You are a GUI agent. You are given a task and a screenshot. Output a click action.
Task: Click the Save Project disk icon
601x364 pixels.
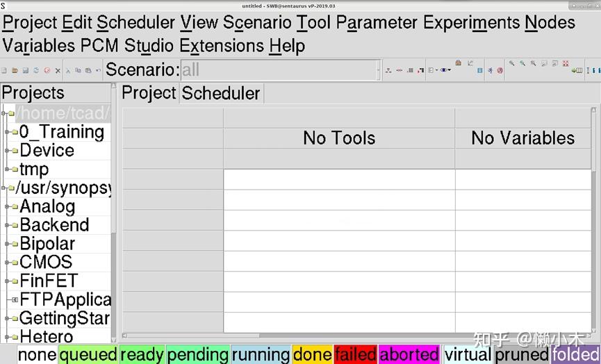click(25, 70)
